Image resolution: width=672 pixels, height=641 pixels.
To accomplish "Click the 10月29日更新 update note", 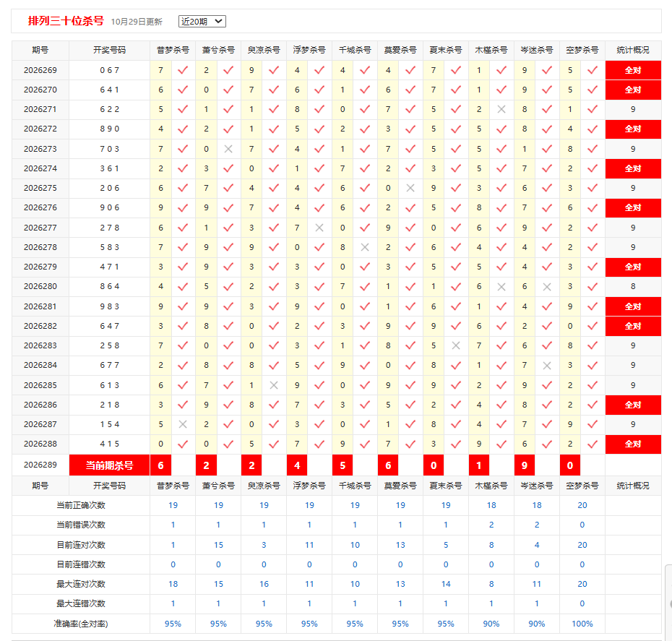I will pyautogui.click(x=137, y=22).
